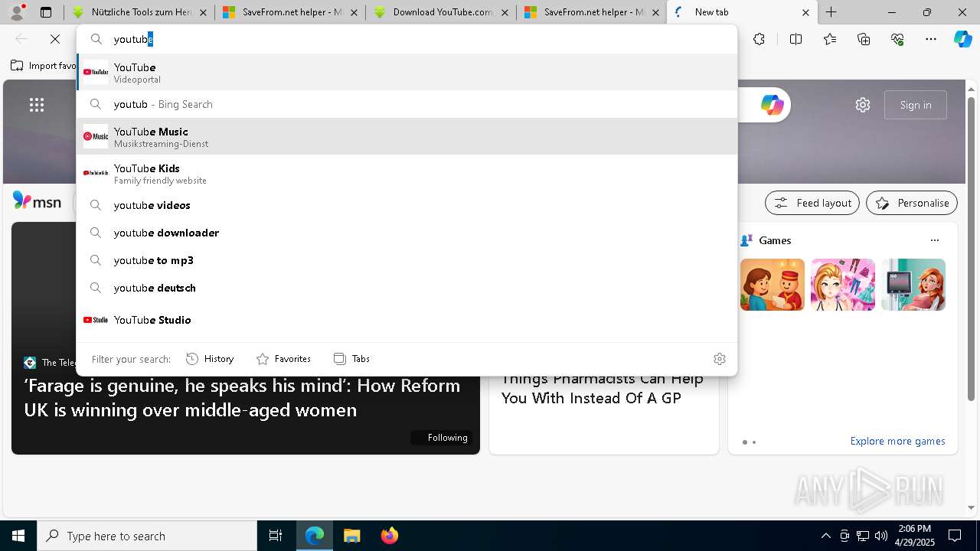Open the Farage headline news article
Viewport: 980px width, 551px height.
point(243,398)
